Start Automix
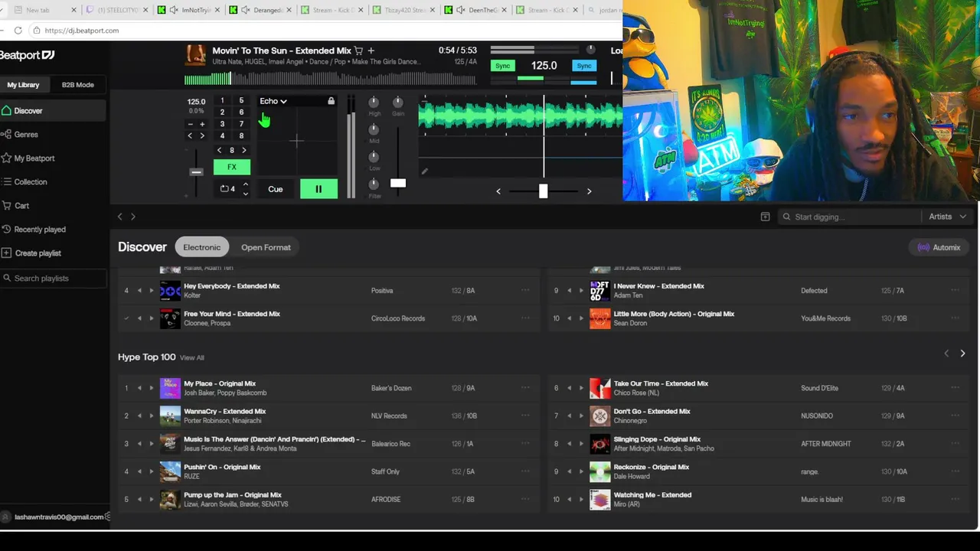980x551 pixels. click(x=939, y=247)
